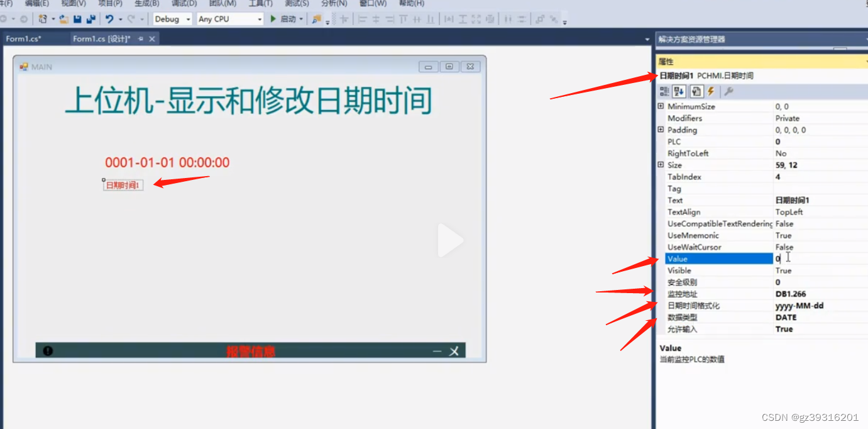Screen dimensions: 868x429
Task: Select the Modifiers property row
Action: point(762,118)
